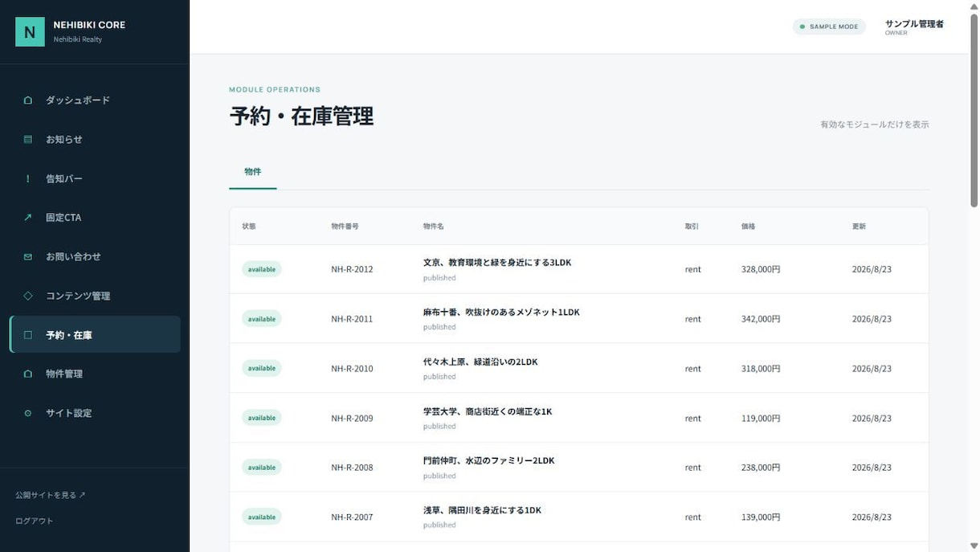Click available badge for NH-R-2009
Viewport: 980px width, 552px height.
pyautogui.click(x=262, y=418)
